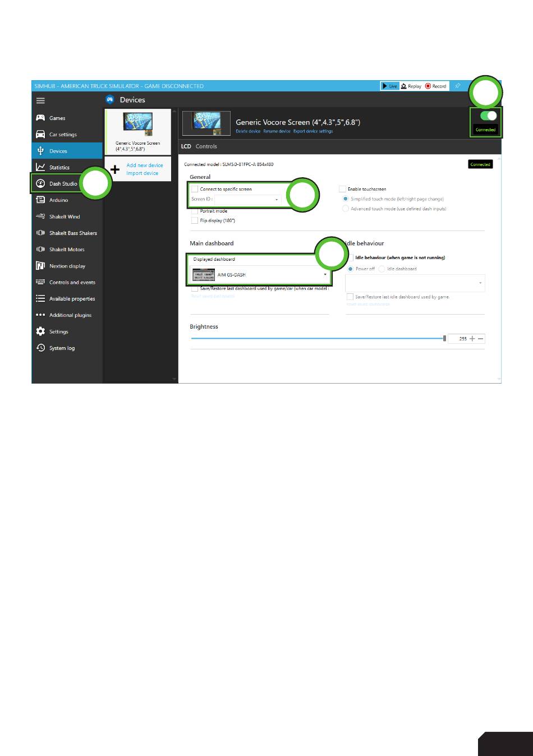The height and width of the screenshot is (756, 533).
Task: Enable Portrait mode checkbox
Action: 195,211
